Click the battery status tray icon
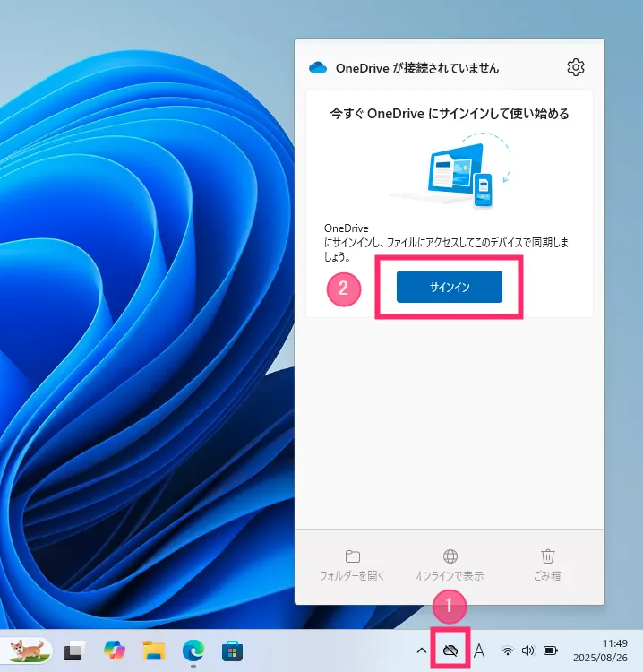Screen dimensions: 643x672 pos(551,650)
